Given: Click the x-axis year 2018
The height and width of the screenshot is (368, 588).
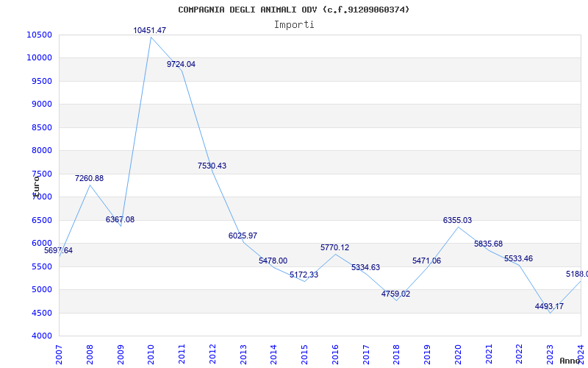Looking at the screenshot, I should [x=396, y=355].
